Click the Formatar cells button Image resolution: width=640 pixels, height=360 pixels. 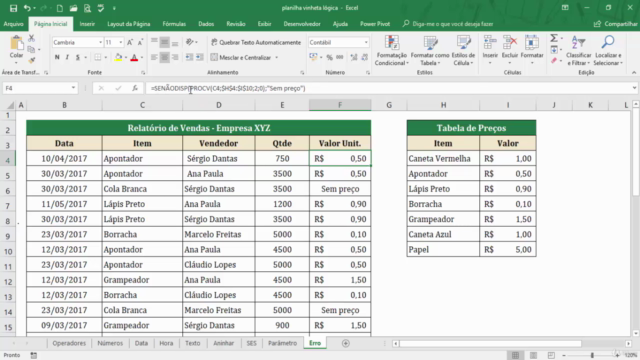532,51
